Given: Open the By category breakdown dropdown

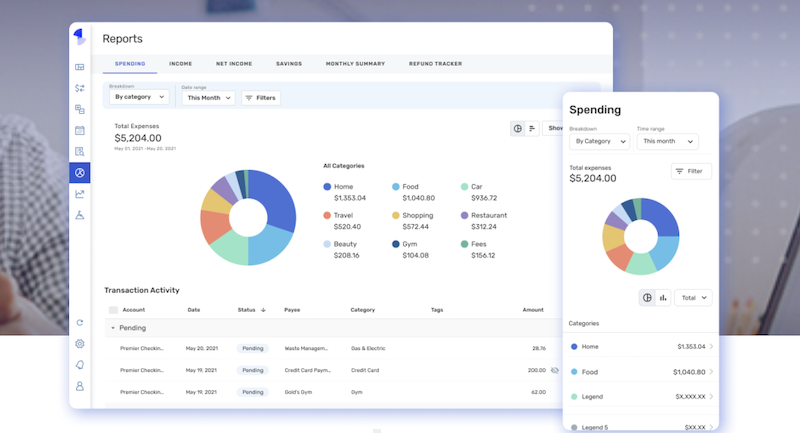Looking at the screenshot, I should point(139,97).
